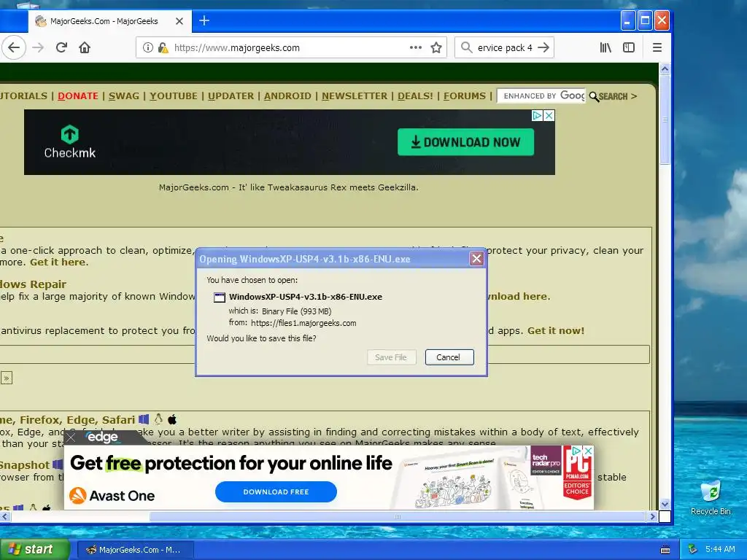Open Firefox hamburger menu
Screen dimensions: 747x560
tap(657, 47)
